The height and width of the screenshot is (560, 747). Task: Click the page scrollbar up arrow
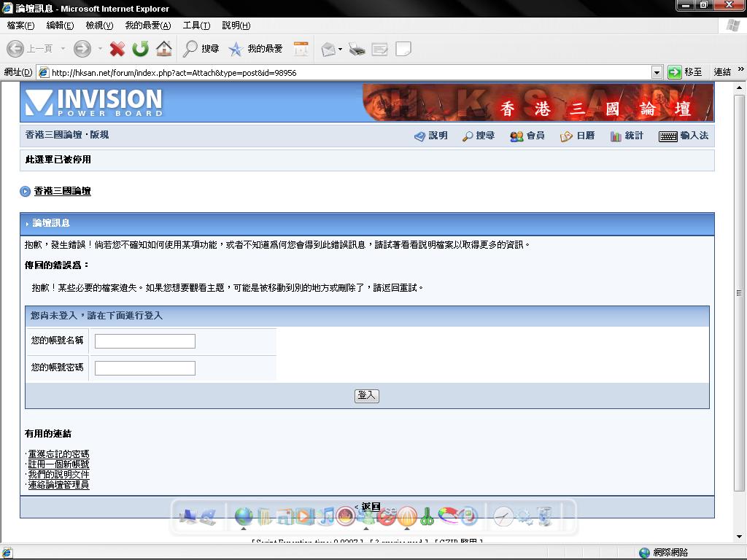coord(739,87)
